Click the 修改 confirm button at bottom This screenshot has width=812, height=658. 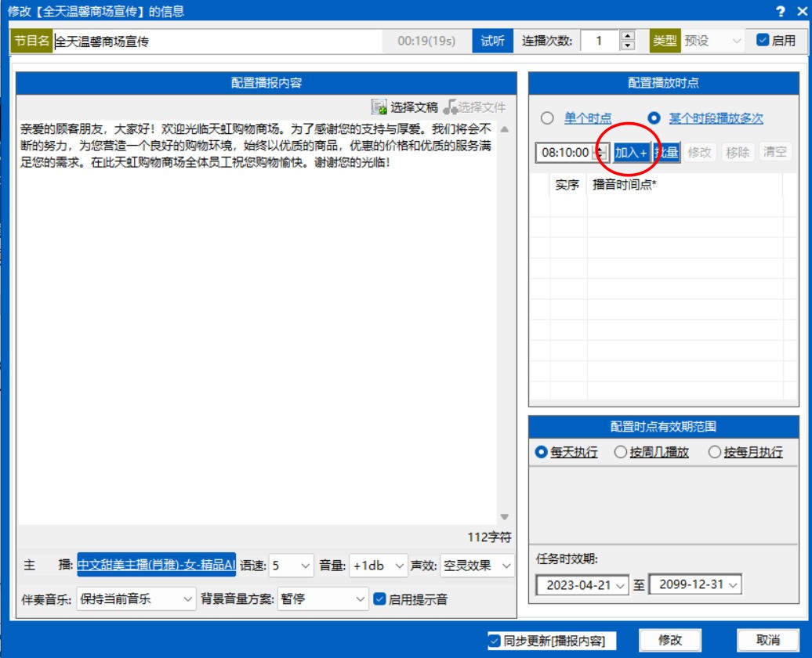click(670, 640)
